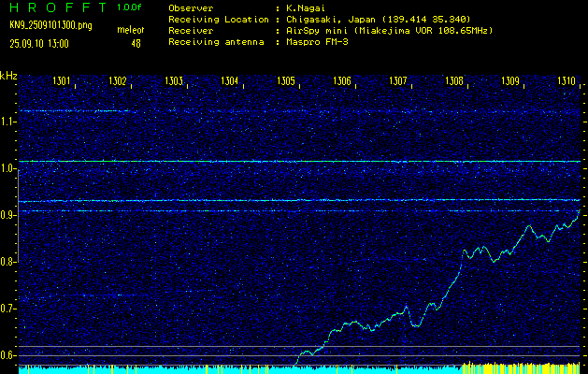Click the kHz axis unit label
The height and width of the screenshot is (374, 588).
click(8, 76)
